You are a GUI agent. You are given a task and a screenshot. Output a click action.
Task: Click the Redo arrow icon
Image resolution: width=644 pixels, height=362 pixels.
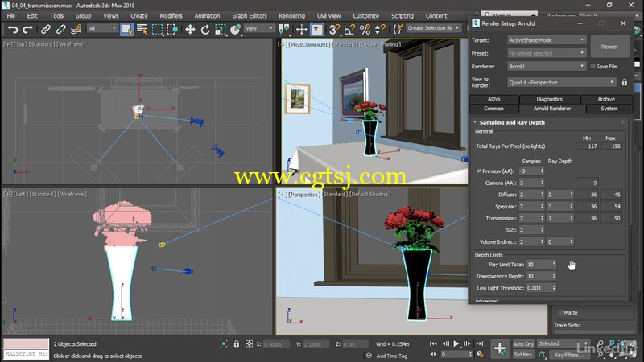point(28,29)
